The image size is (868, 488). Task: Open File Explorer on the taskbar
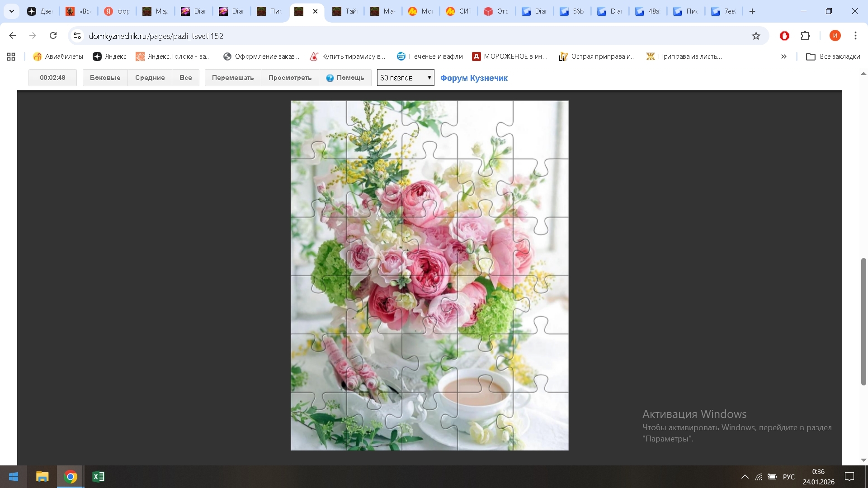[42, 477]
